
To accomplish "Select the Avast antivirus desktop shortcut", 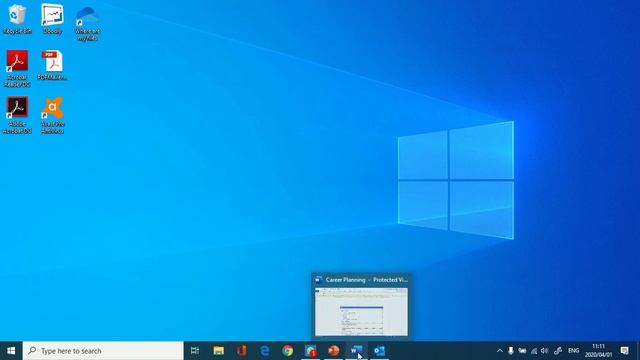I will click(x=52, y=115).
